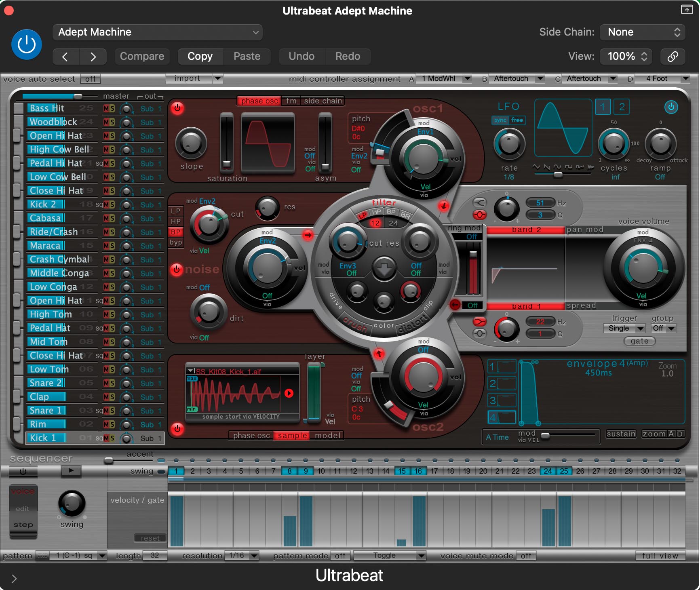
Task: Click the Paste button
Action: pos(247,57)
